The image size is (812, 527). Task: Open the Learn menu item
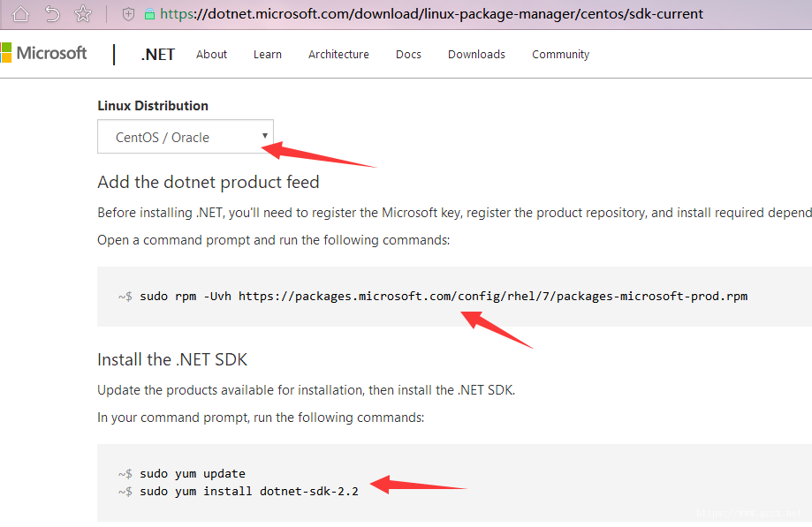(267, 55)
